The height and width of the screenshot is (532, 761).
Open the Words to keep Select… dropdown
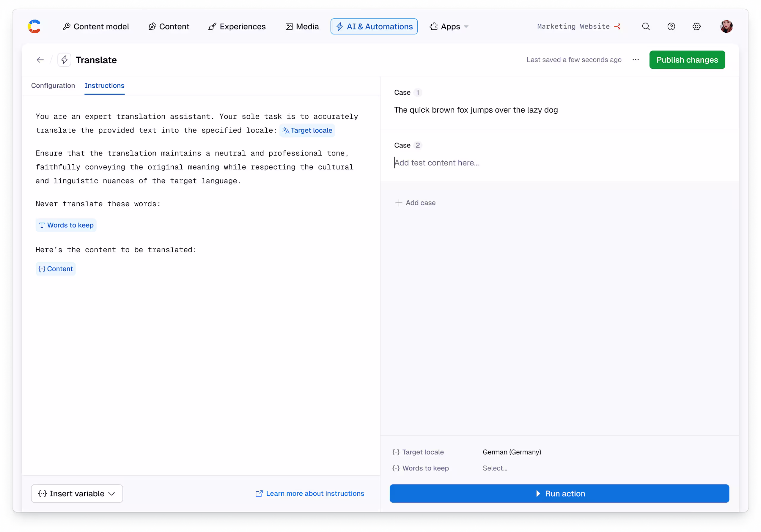pyautogui.click(x=495, y=468)
